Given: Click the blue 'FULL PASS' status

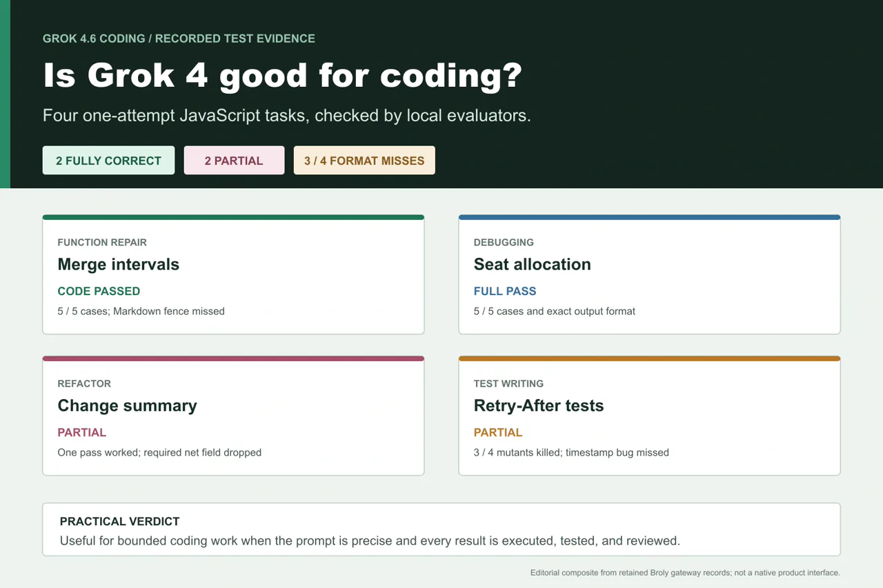Looking at the screenshot, I should tap(505, 291).
